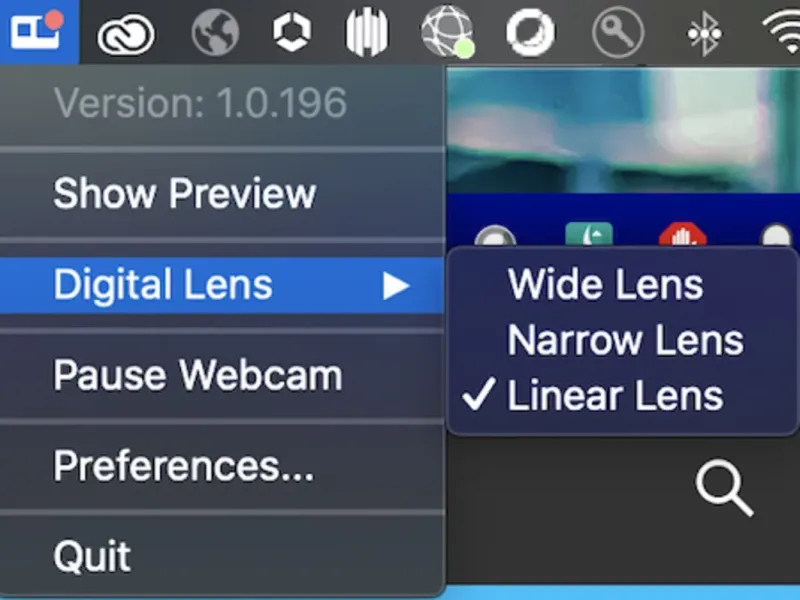Open the key-in-circle menu bar icon
The height and width of the screenshot is (600, 800).
tap(618, 33)
